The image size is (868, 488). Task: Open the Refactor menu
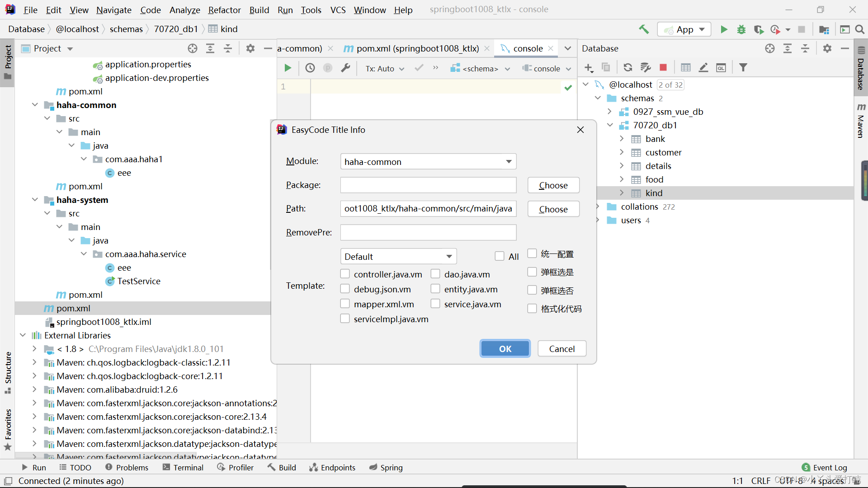[224, 10]
